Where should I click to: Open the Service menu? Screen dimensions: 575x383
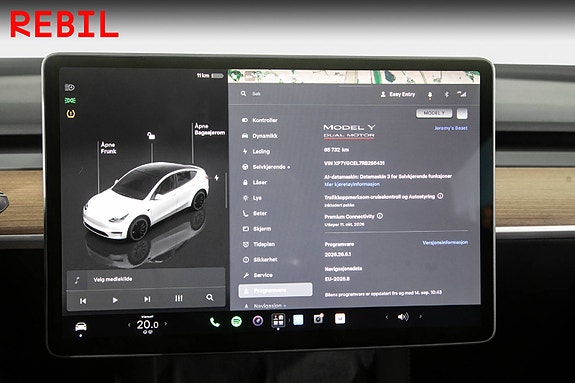(258, 275)
